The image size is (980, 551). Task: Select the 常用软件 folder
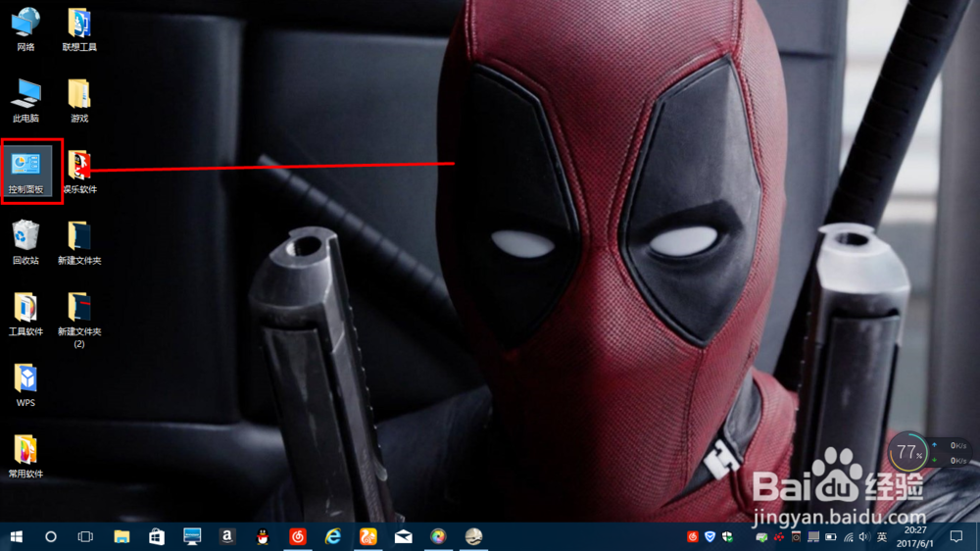[x=25, y=457]
